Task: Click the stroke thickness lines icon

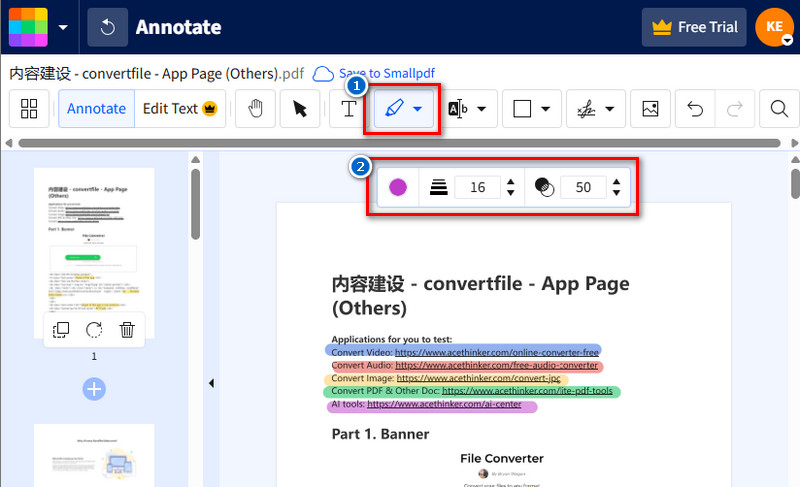Action: (x=439, y=187)
